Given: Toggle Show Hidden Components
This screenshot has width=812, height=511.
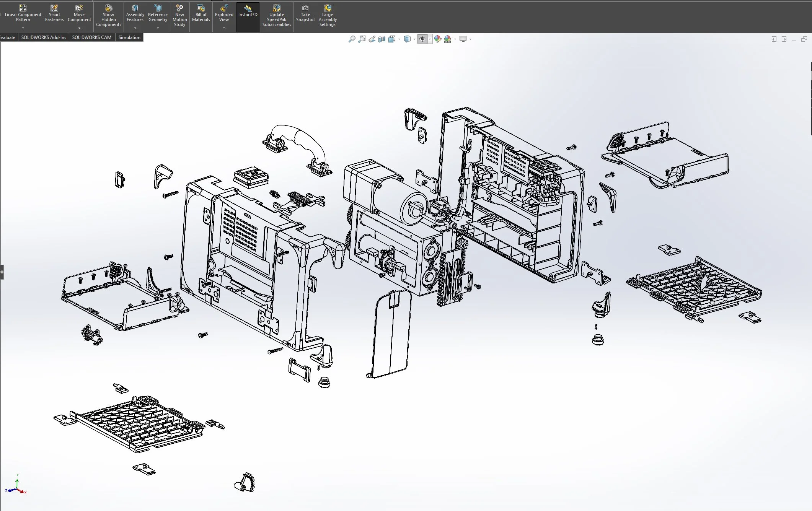Looking at the screenshot, I should (108, 16).
